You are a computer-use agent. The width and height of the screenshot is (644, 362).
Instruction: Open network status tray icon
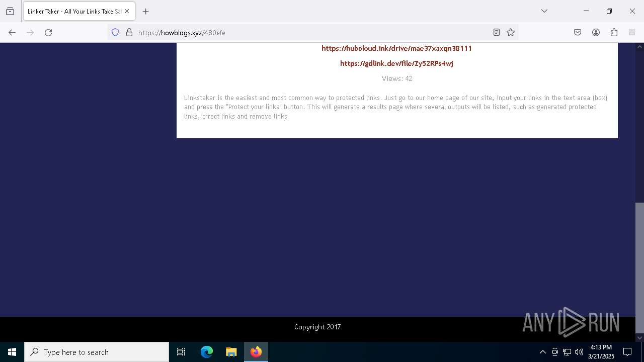(567, 352)
